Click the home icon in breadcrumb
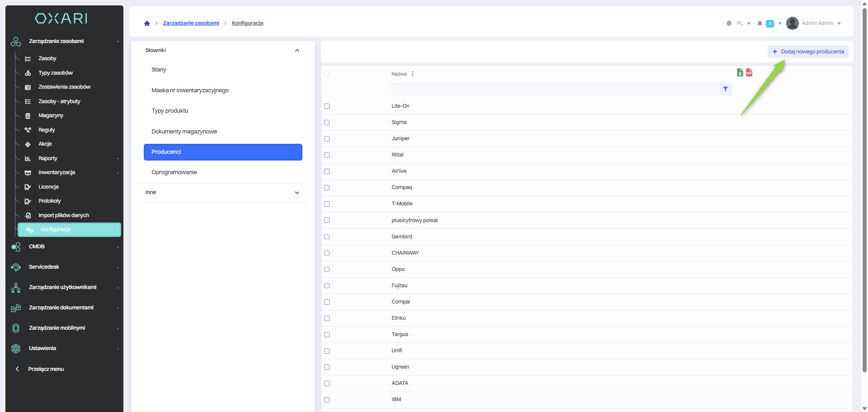Screen dimensions: 868x412 pyautogui.click(x=147, y=24)
